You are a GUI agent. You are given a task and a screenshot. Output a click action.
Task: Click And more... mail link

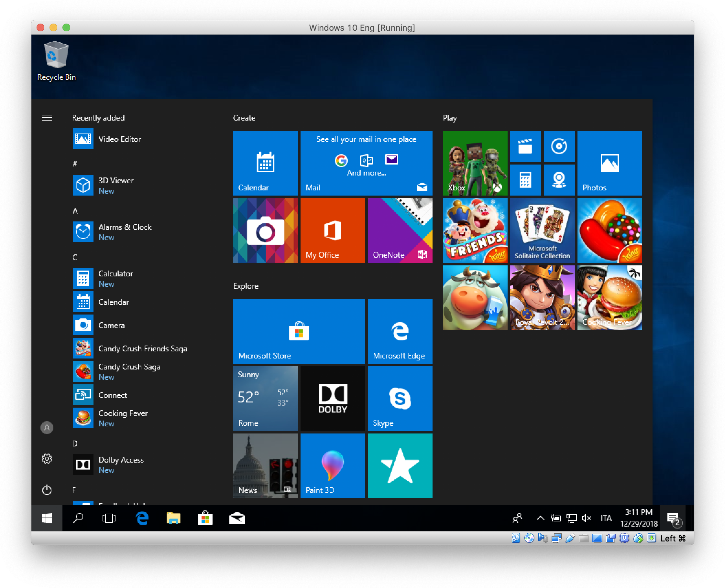[366, 173]
